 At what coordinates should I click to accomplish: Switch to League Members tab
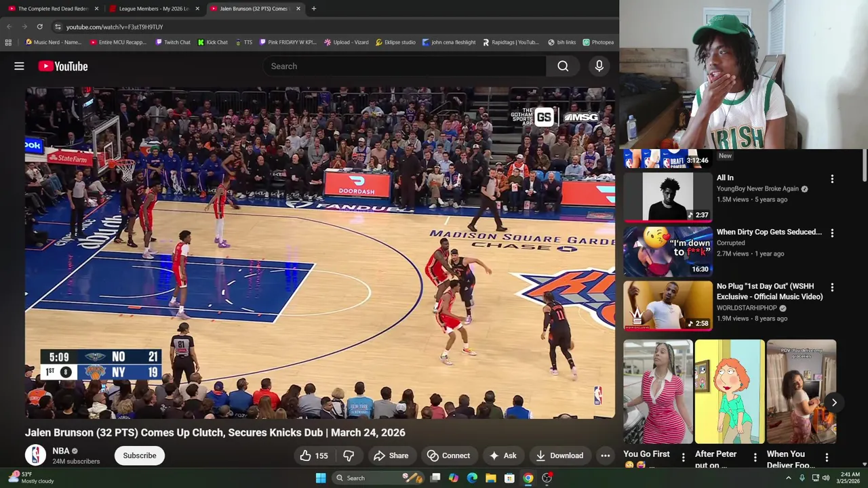[154, 8]
